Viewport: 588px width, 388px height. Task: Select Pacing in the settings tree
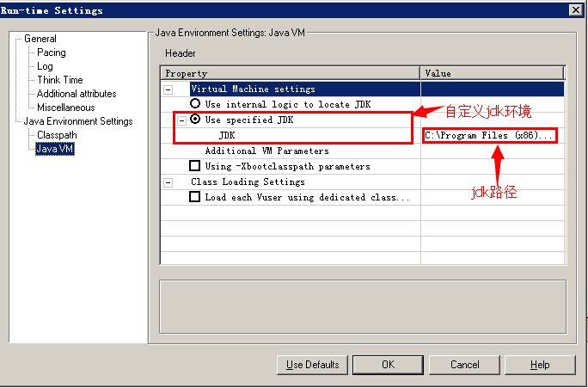click(51, 52)
